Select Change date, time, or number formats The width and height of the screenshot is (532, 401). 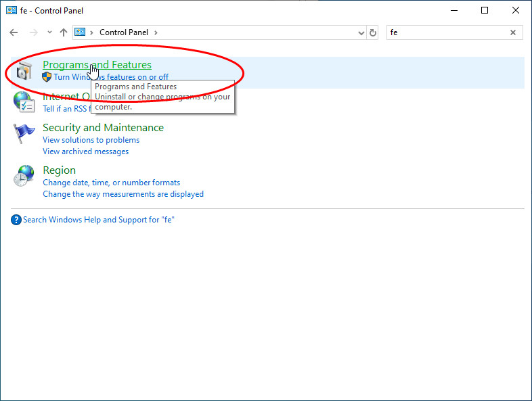coord(111,183)
